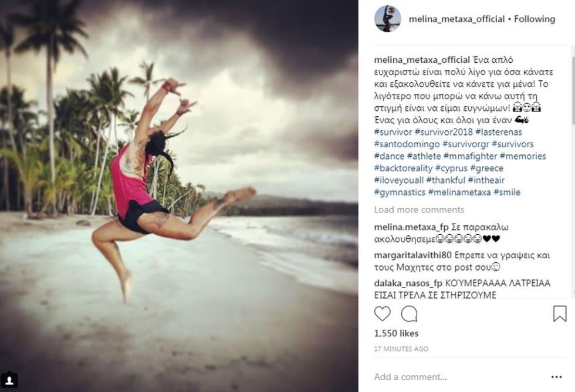The height and width of the screenshot is (392, 575).
Task: Save post with bookmark icon
Action: (560, 314)
